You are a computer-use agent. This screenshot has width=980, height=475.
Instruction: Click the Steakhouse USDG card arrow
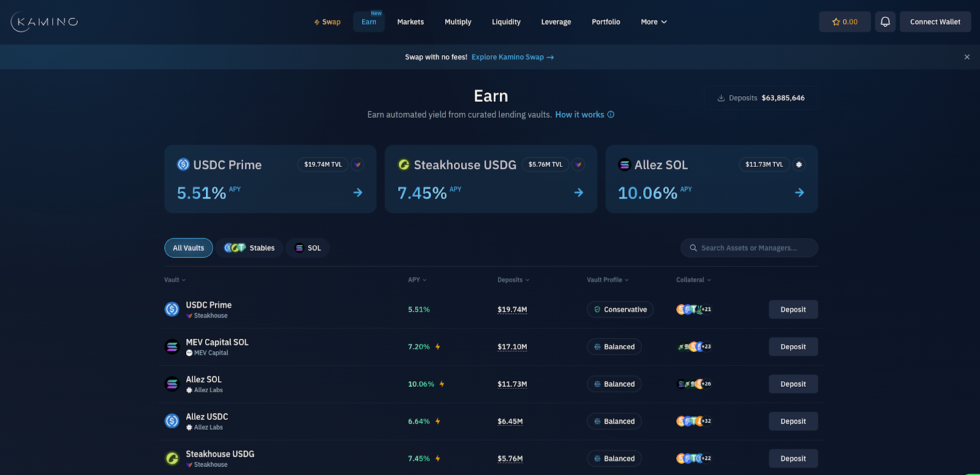click(578, 192)
